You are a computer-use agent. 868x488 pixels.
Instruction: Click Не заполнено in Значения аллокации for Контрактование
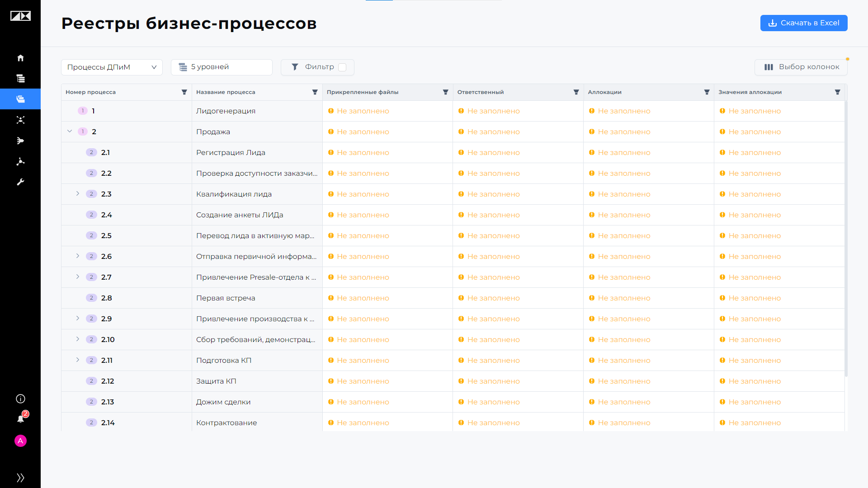(755, 423)
